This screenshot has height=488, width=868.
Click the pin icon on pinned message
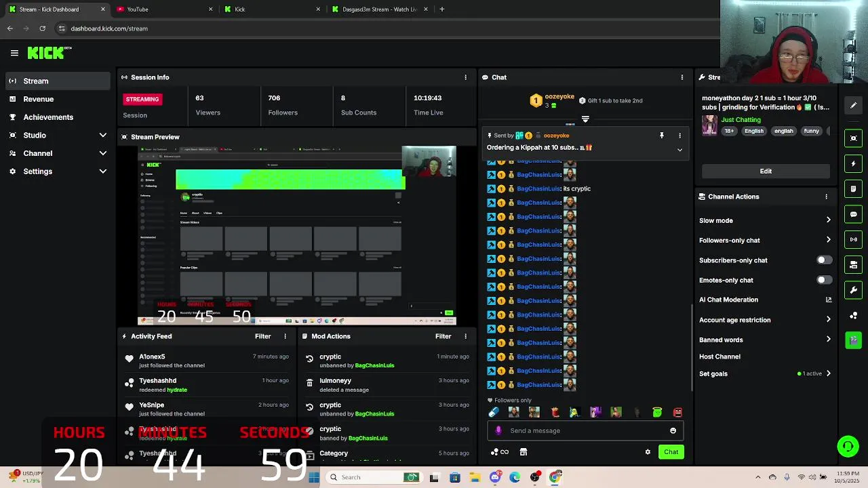662,136
